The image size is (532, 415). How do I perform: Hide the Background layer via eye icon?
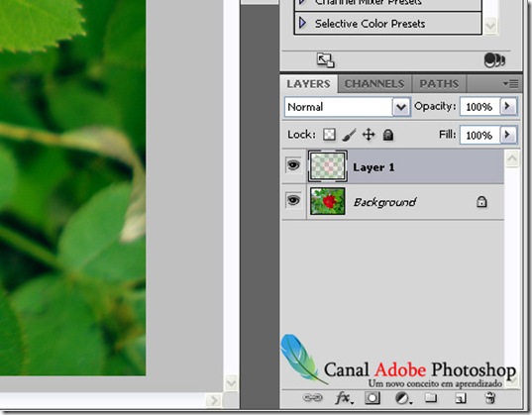click(x=293, y=200)
